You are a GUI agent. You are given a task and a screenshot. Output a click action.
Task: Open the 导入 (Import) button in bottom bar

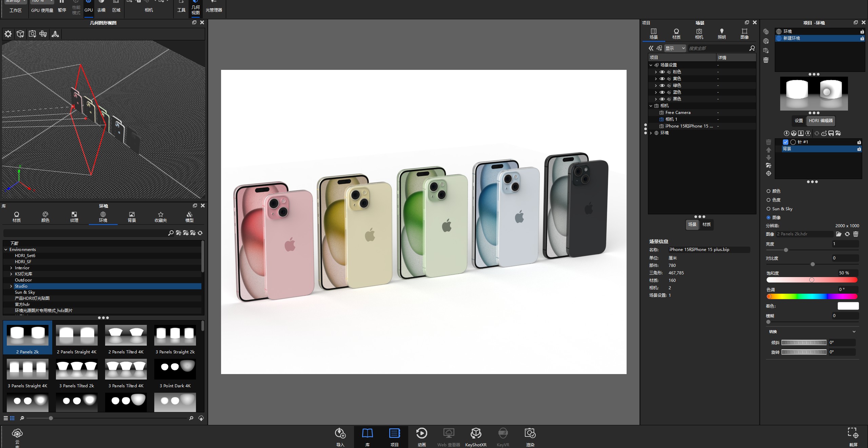(340, 437)
